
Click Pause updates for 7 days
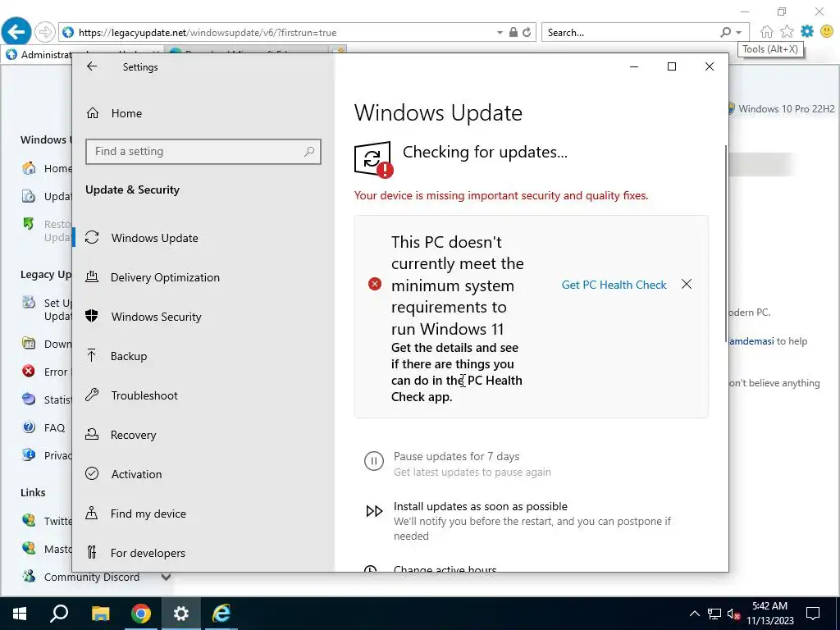point(456,456)
